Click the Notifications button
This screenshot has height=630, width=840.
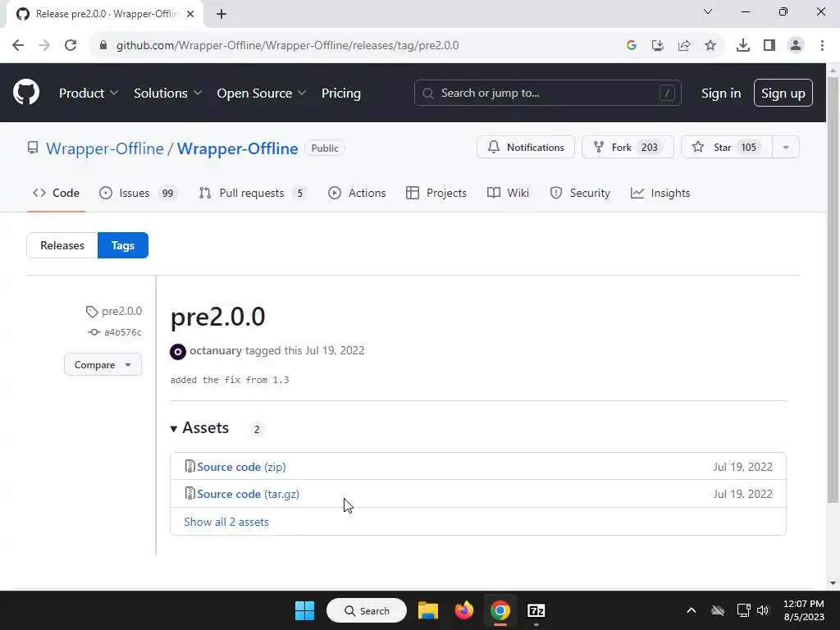(x=526, y=148)
